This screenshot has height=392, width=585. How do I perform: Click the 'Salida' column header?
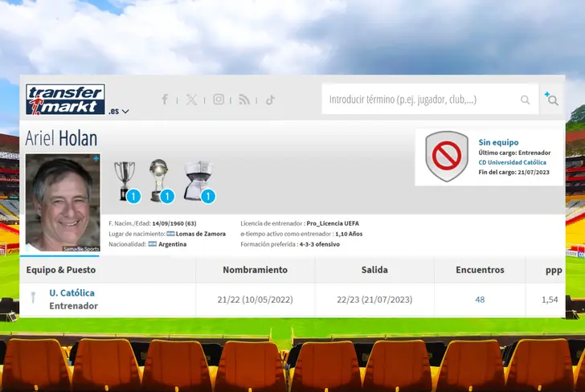(374, 270)
